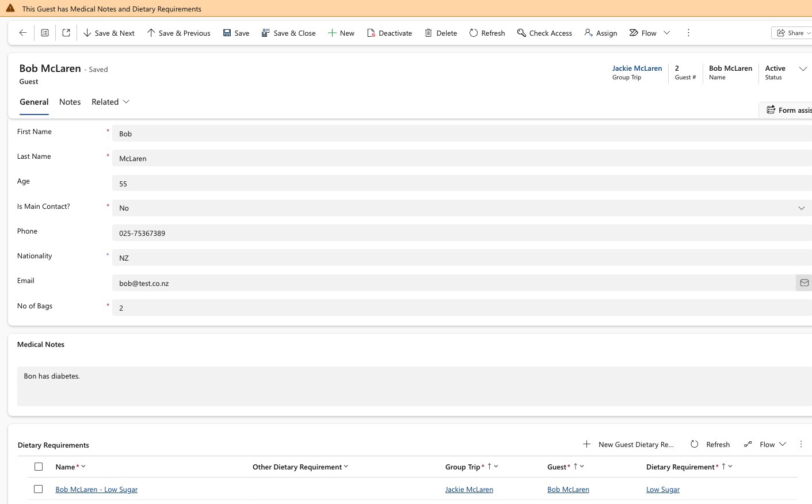Open the Low Sugar dietary requirement link
Viewport: 812px width, 504px height.
pyautogui.click(x=663, y=490)
